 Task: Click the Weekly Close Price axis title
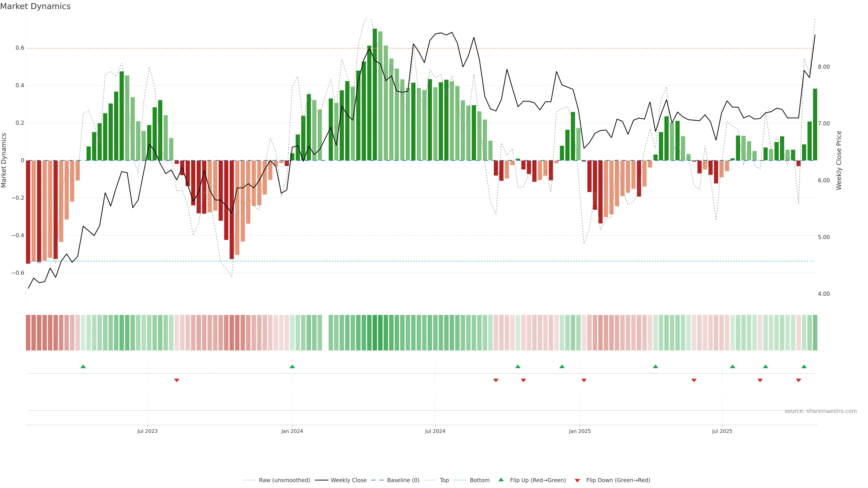tap(839, 160)
